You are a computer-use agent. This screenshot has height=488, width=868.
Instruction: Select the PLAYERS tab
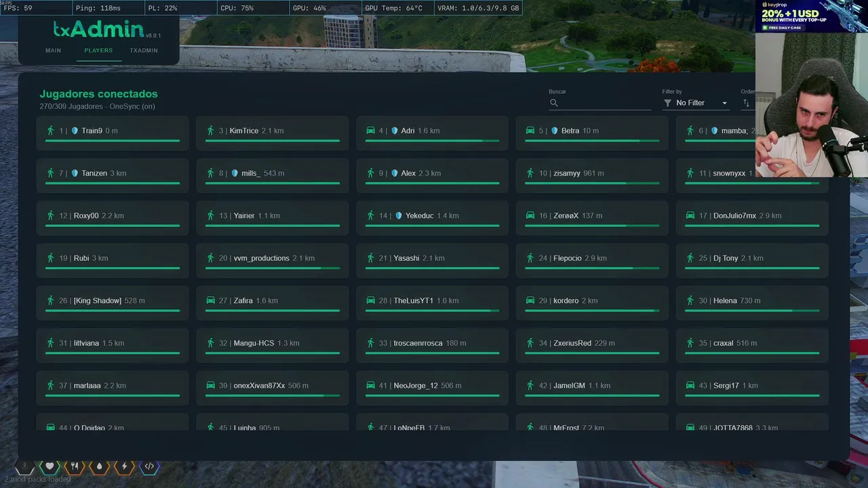pyautogui.click(x=98, y=51)
